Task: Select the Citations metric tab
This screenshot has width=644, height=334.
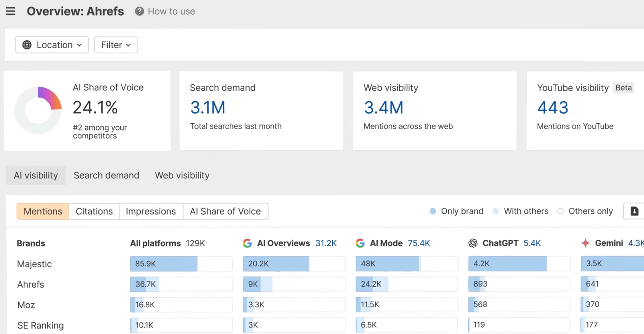Action: [x=94, y=211]
